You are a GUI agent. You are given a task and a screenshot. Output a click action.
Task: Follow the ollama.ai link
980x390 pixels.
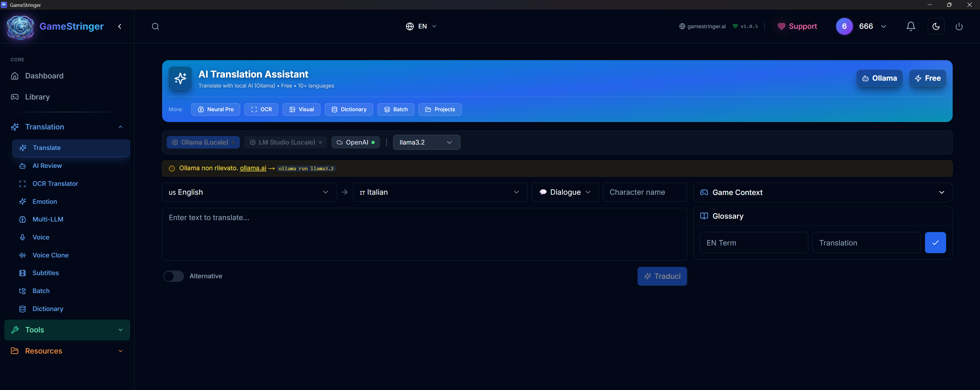pyautogui.click(x=253, y=168)
